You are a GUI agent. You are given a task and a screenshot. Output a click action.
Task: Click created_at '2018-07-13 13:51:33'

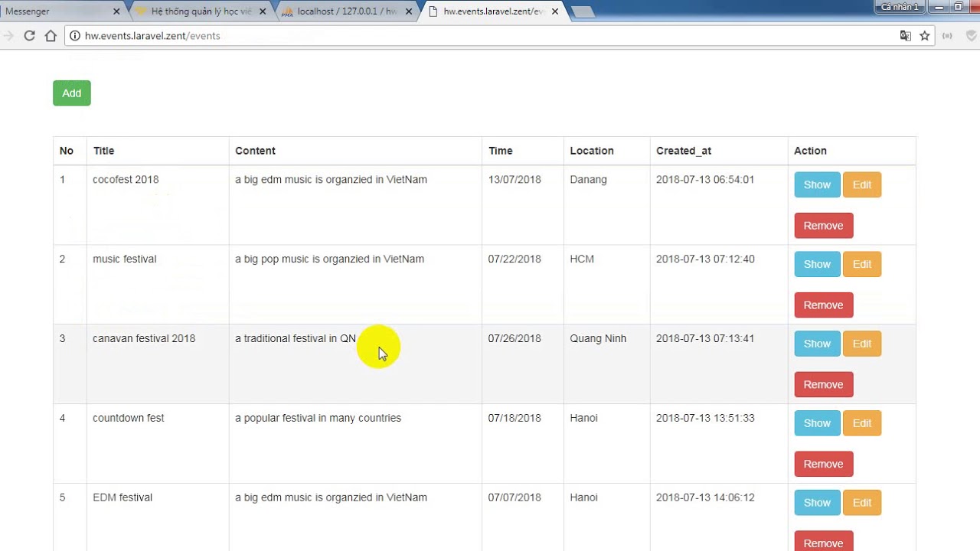(705, 419)
